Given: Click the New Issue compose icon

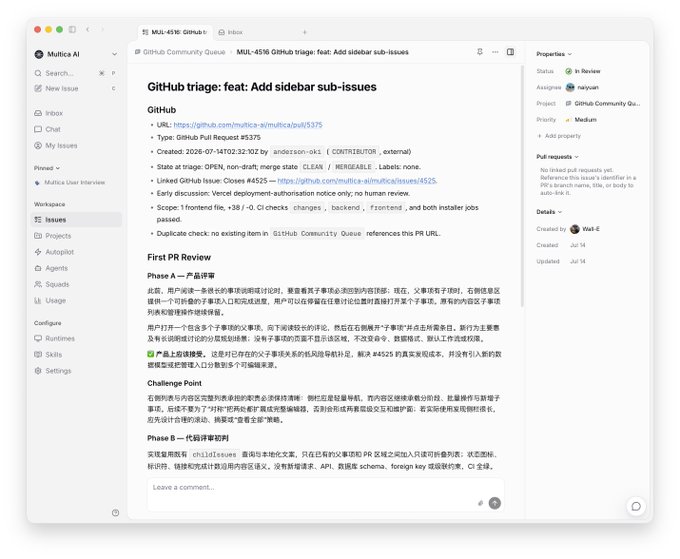Looking at the screenshot, I should tap(38, 88).
